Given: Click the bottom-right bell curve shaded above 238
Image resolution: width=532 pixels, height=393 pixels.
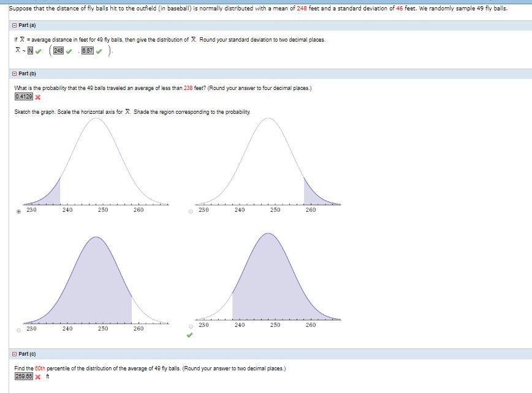Looking at the screenshot, I should [x=268, y=280].
